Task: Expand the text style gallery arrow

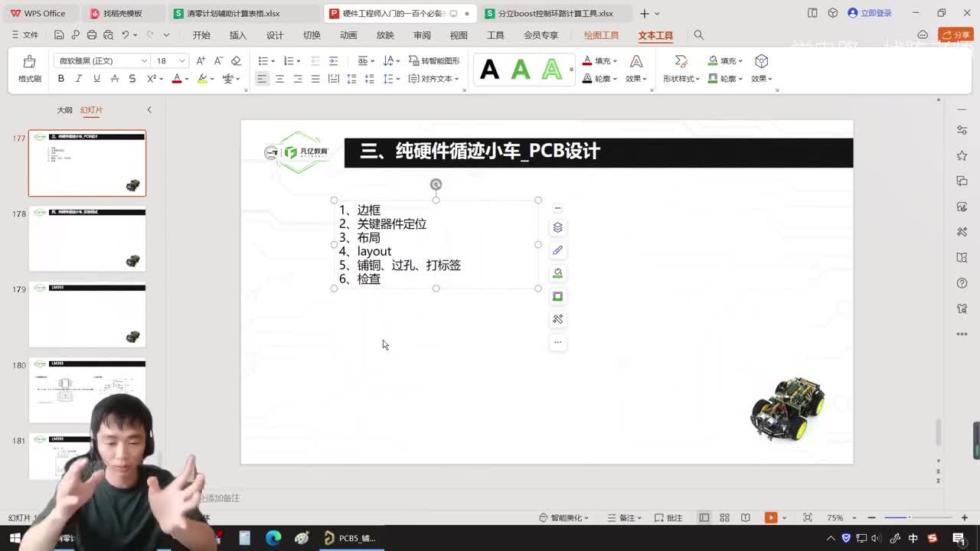Action: click(x=571, y=70)
